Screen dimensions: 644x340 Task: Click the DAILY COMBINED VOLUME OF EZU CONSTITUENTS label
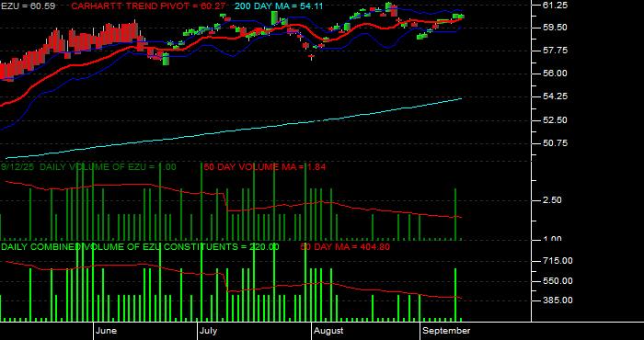click(140, 247)
